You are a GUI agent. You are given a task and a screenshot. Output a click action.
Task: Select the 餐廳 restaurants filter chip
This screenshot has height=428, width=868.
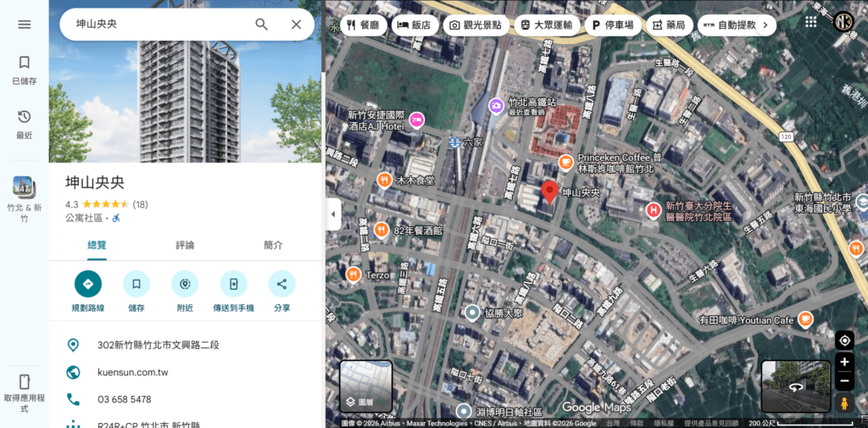tap(364, 25)
